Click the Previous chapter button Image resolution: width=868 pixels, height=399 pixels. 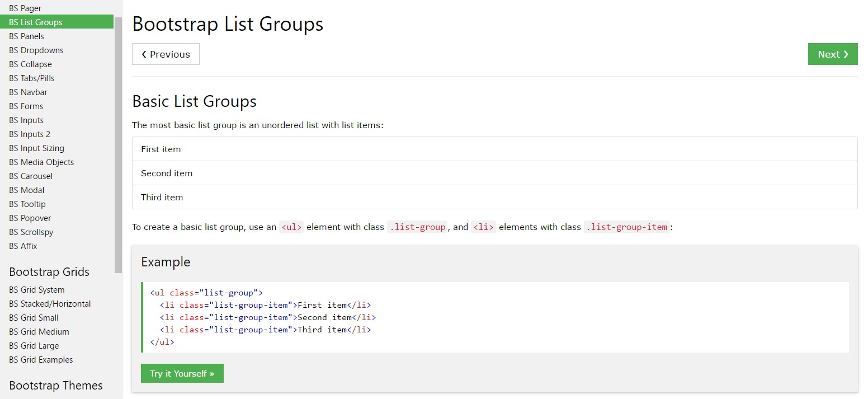coord(166,54)
